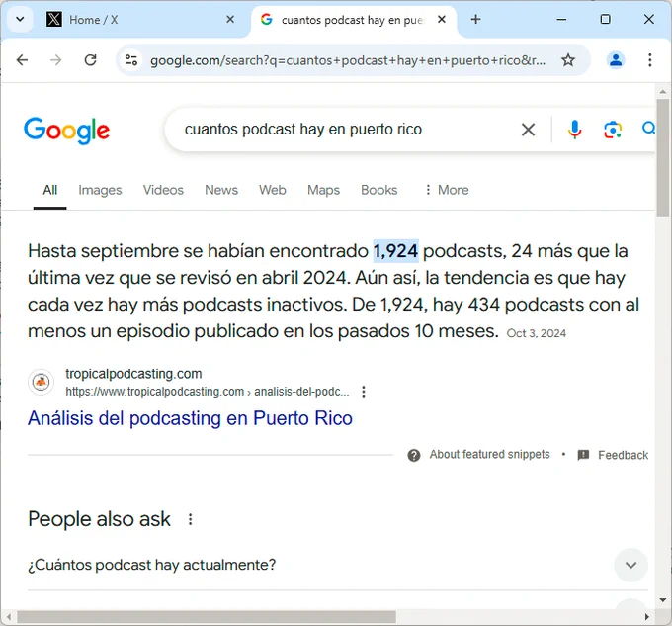Image resolution: width=672 pixels, height=626 pixels.
Task: Click the Feedback link
Action: coord(624,455)
